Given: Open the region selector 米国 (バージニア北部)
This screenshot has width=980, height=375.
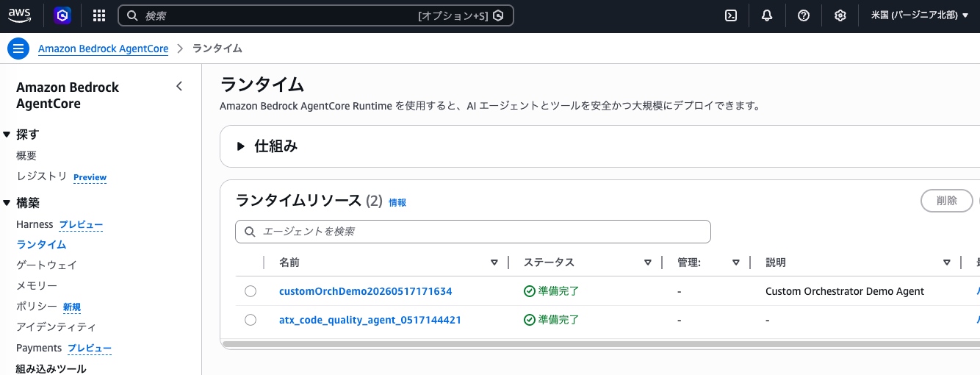Looking at the screenshot, I should tap(919, 15).
